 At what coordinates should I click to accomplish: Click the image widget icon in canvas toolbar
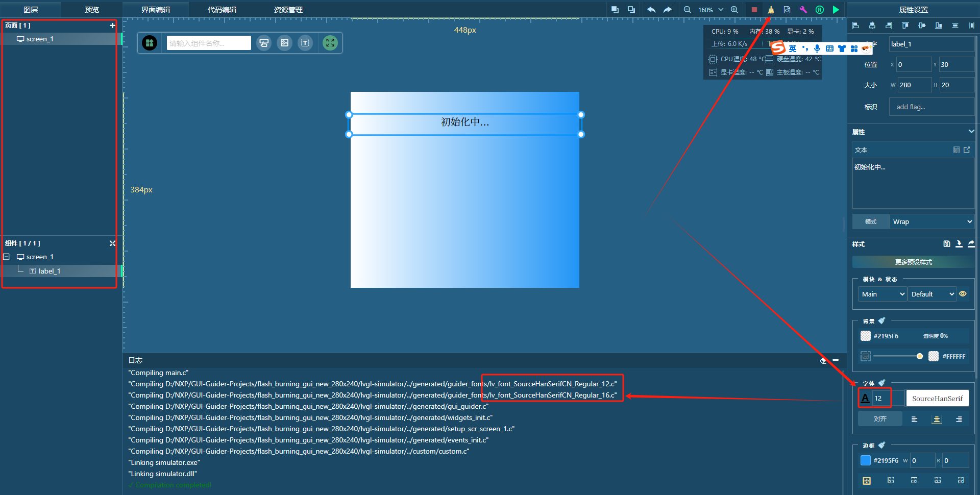(x=284, y=43)
